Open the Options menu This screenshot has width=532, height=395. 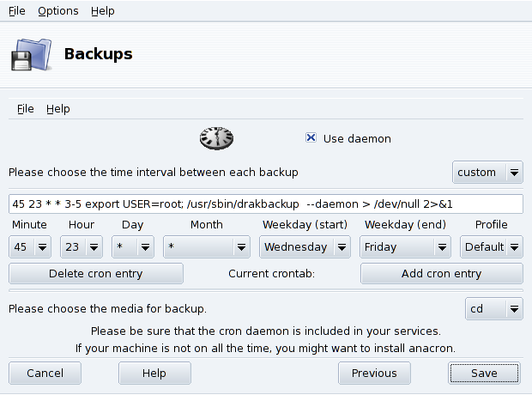coord(58,11)
